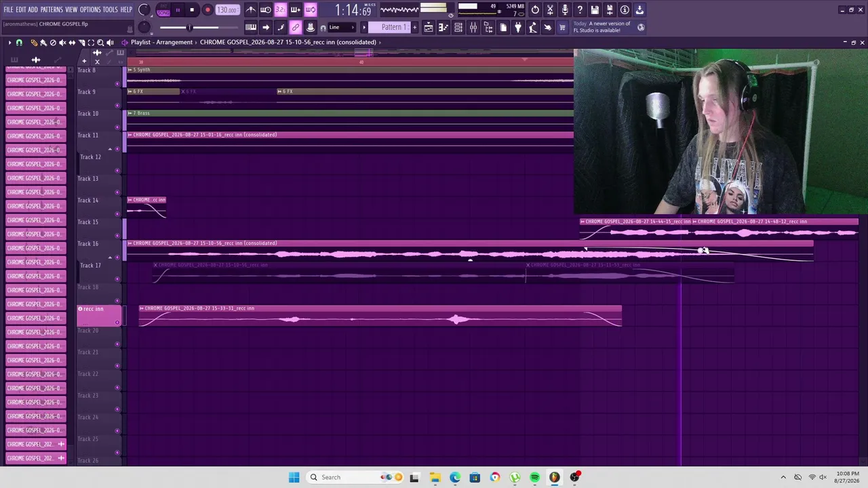The image size is (868, 488).
Task: Open the FILE menu
Action: [x=8, y=9]
